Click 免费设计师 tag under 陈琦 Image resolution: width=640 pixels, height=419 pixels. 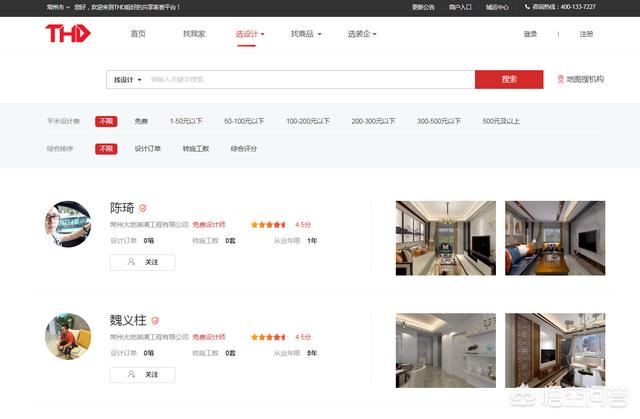point(209,225)
